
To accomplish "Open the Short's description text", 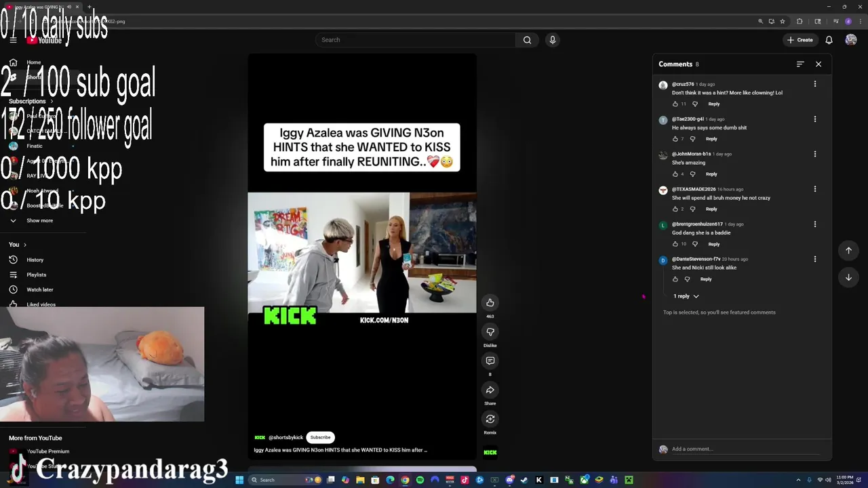I will [340, 450].
